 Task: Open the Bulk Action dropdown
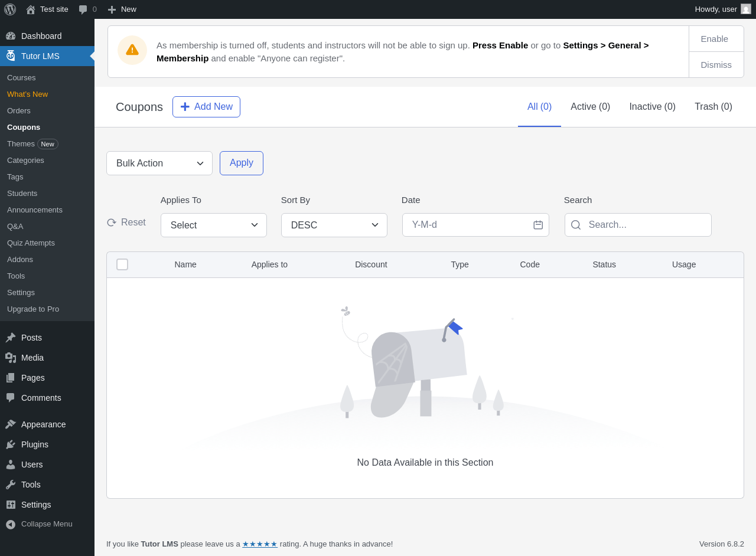159,163
